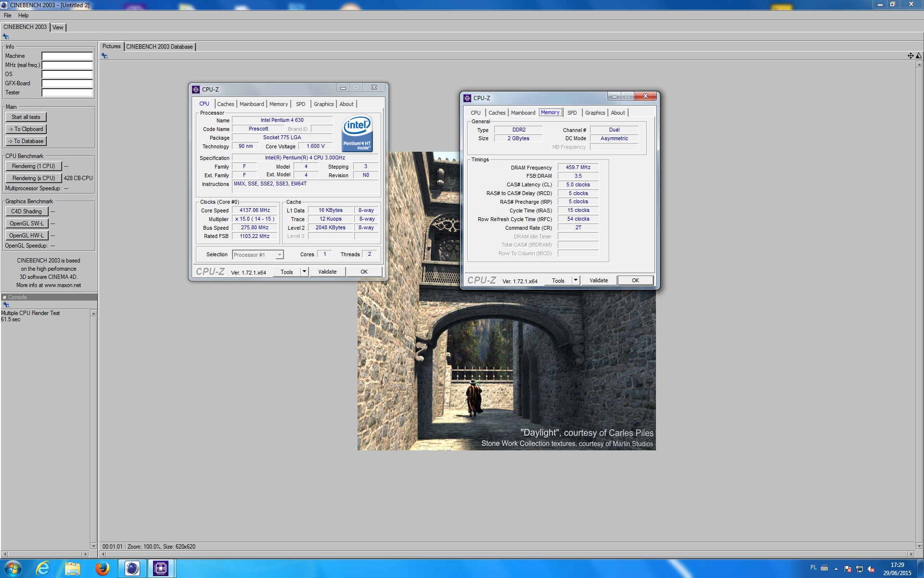Viewport: 924px width, 578px height.
Task: Run Rendering (x CPU) benchmark
Action: coord(34,178)
